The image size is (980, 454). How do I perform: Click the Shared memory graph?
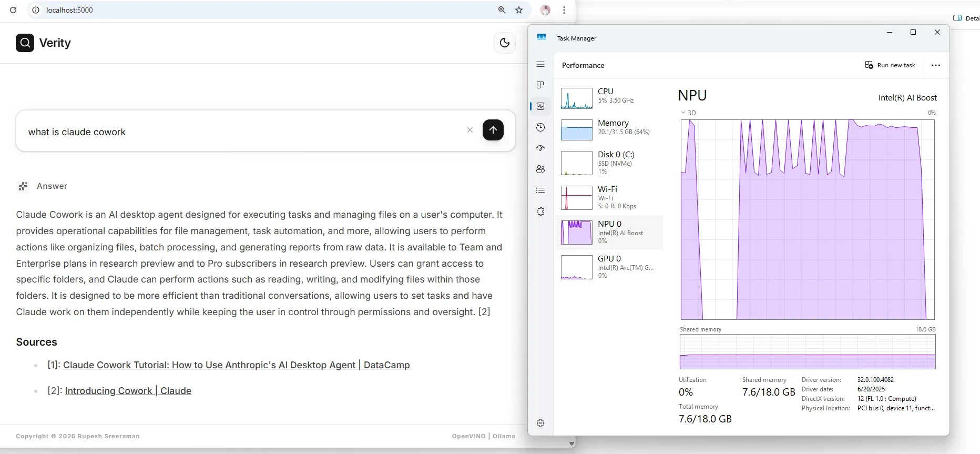point(808,351)
